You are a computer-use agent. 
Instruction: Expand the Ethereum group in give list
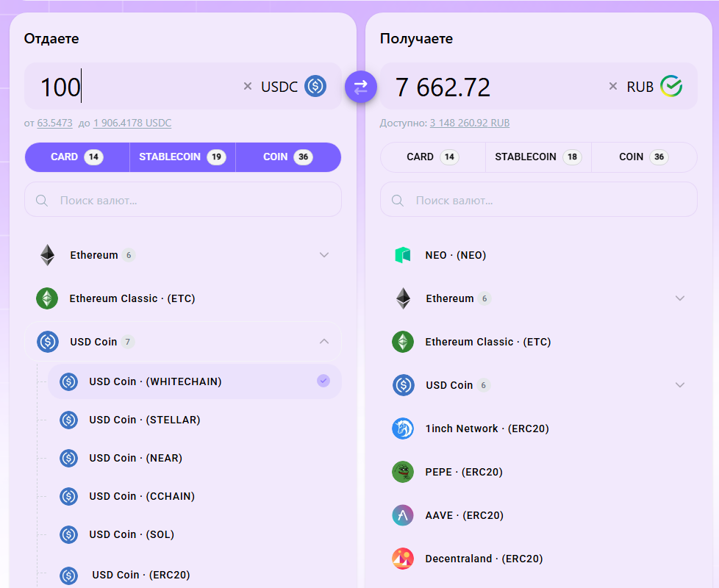pos(324,255)
